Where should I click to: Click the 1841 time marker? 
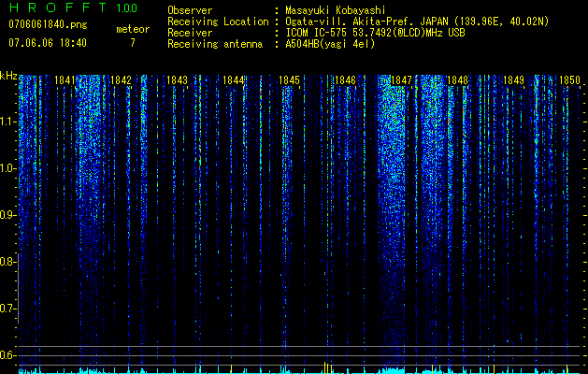point(65,80)
